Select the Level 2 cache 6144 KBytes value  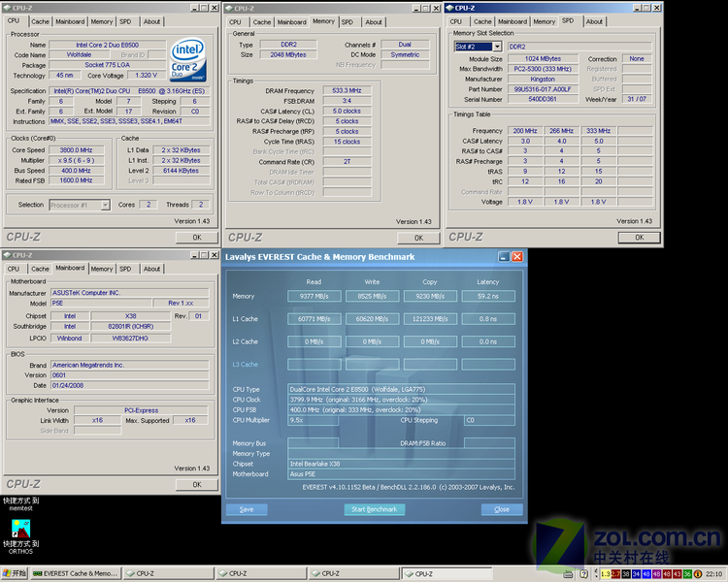coord(182,171)
